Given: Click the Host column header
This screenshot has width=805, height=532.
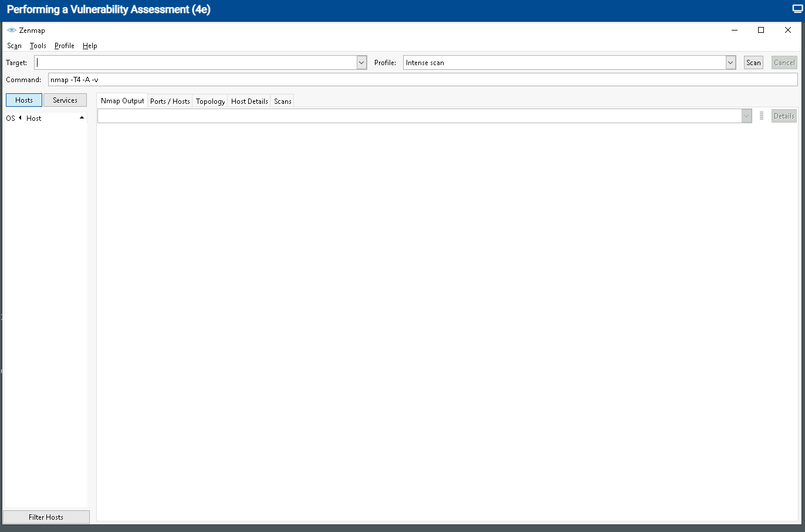Looking at the screenshot, I should (34, 118).
